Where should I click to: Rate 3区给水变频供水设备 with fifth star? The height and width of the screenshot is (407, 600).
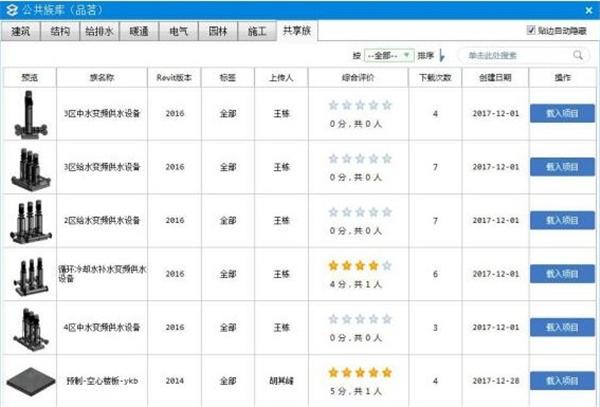387,158
